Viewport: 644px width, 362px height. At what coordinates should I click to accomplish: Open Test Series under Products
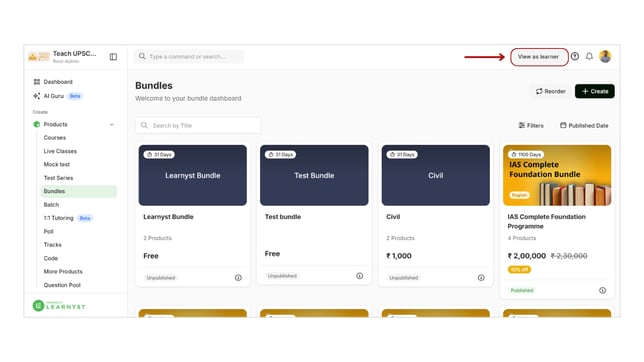(x=58, y=178)
